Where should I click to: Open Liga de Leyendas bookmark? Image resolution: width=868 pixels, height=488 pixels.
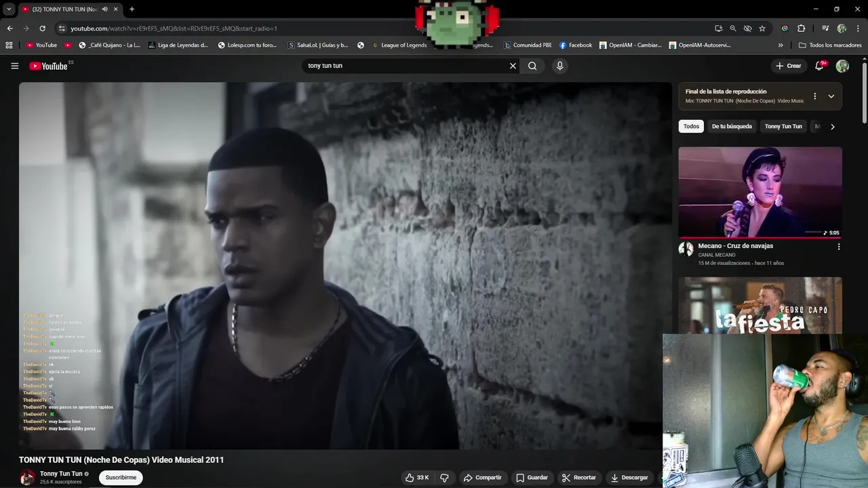(x=178, y=45)
